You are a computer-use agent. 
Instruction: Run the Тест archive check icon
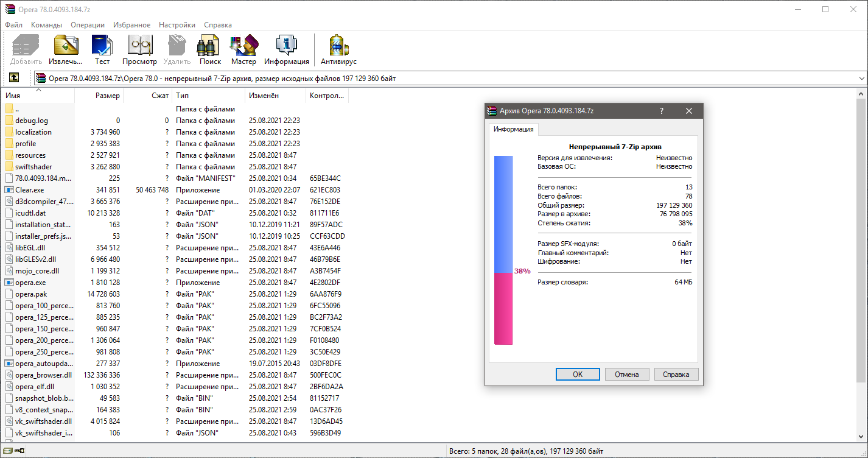pyautogui.click(x=102, y=45)
